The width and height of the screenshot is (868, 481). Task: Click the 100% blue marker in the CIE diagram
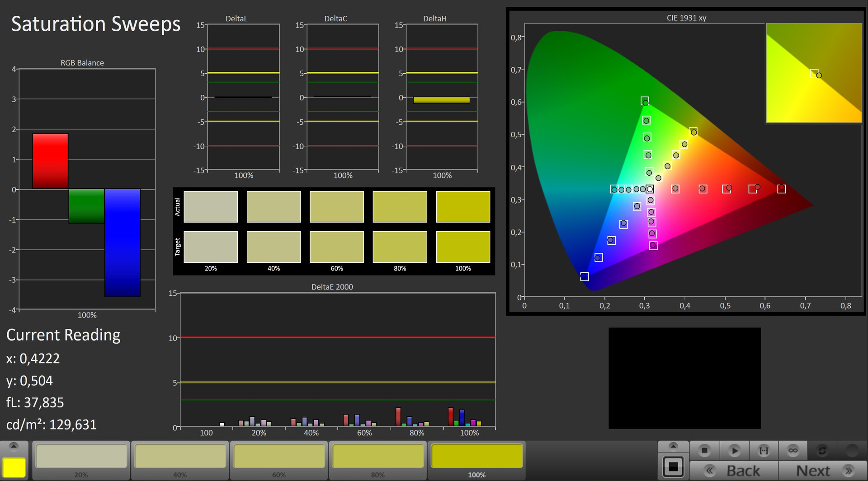coord(585,276)
